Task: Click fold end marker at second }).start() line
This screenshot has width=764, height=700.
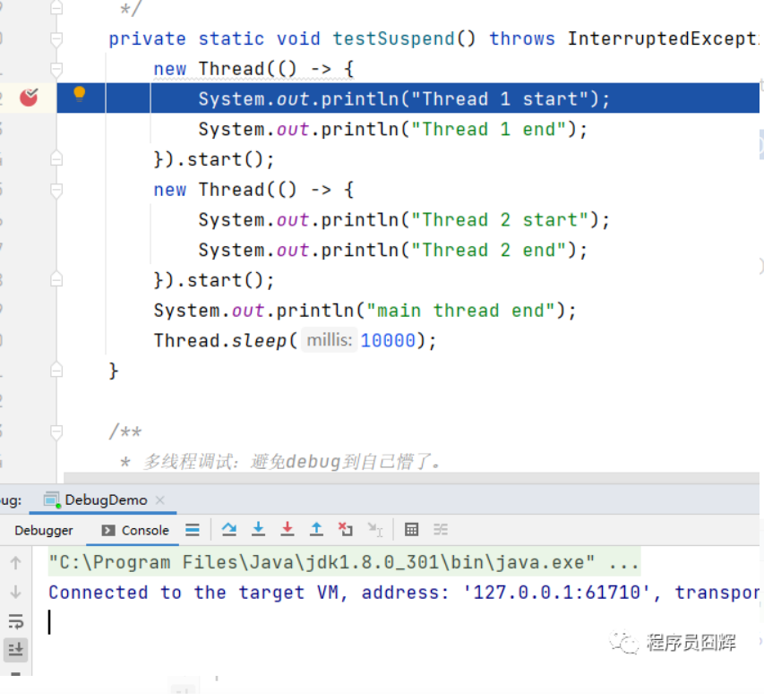Action: [x=56, y=280]
